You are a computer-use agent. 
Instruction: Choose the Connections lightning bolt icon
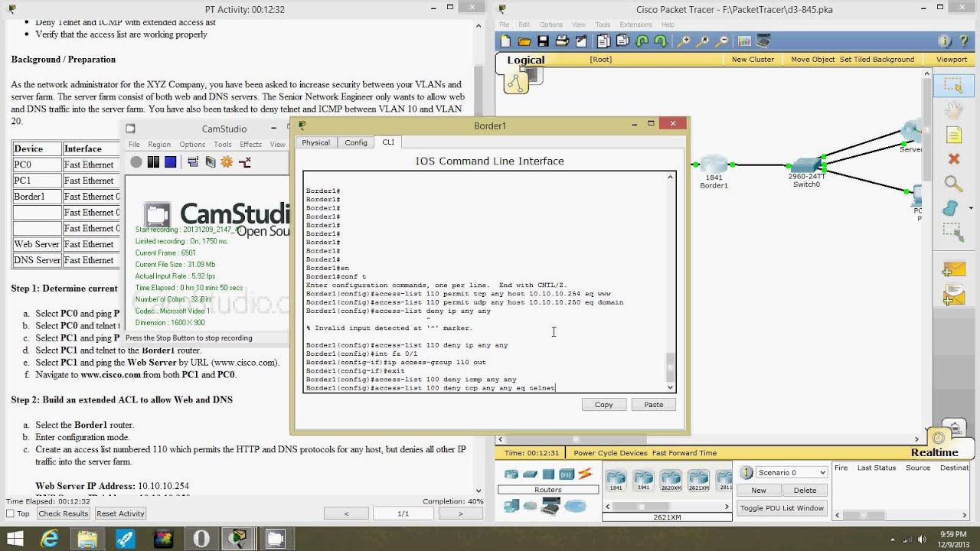(x=585, y=474)
